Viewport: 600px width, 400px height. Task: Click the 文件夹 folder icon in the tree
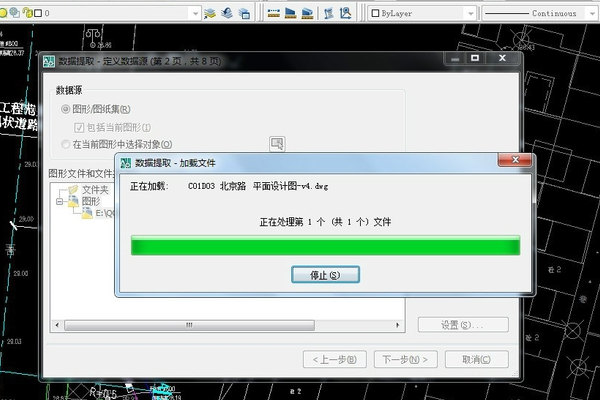[73, 189]
